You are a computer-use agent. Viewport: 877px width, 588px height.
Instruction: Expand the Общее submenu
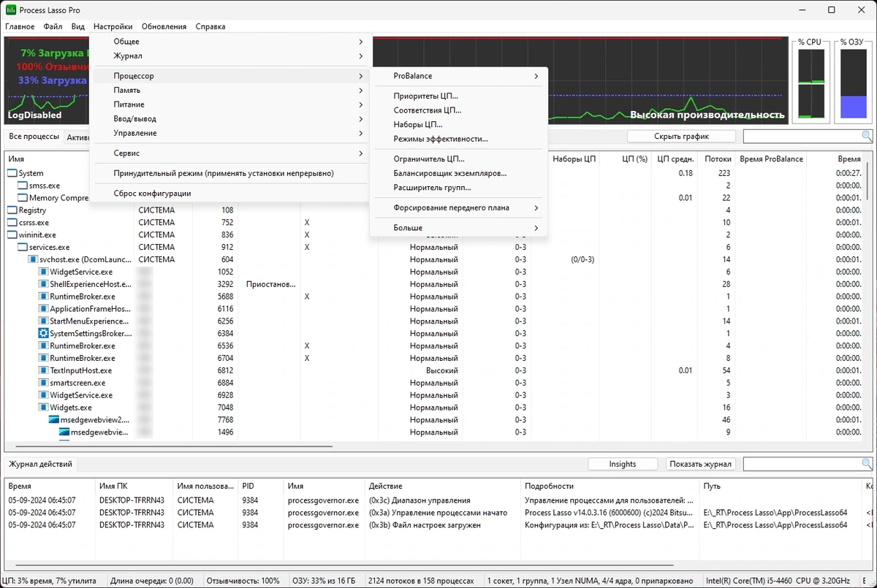click(x=231, y=42)
